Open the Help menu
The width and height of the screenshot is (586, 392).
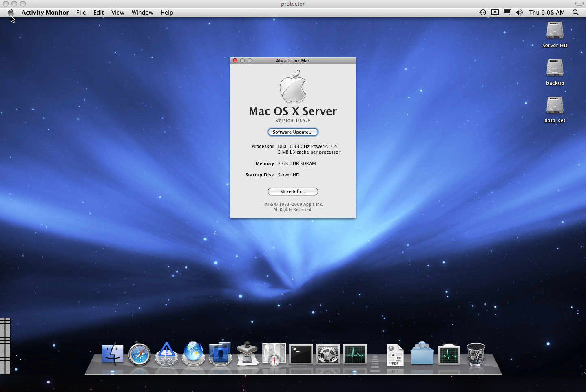[x=167, y=12]
